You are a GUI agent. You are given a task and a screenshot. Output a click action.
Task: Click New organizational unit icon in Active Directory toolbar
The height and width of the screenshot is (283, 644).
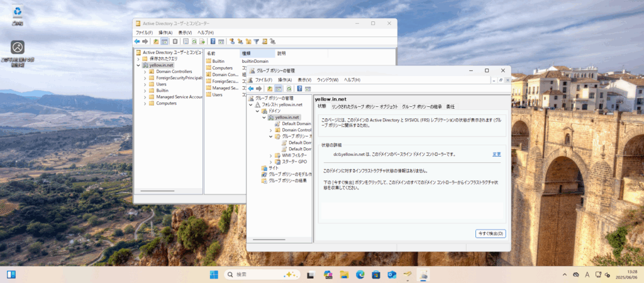[x=248, y=41]
